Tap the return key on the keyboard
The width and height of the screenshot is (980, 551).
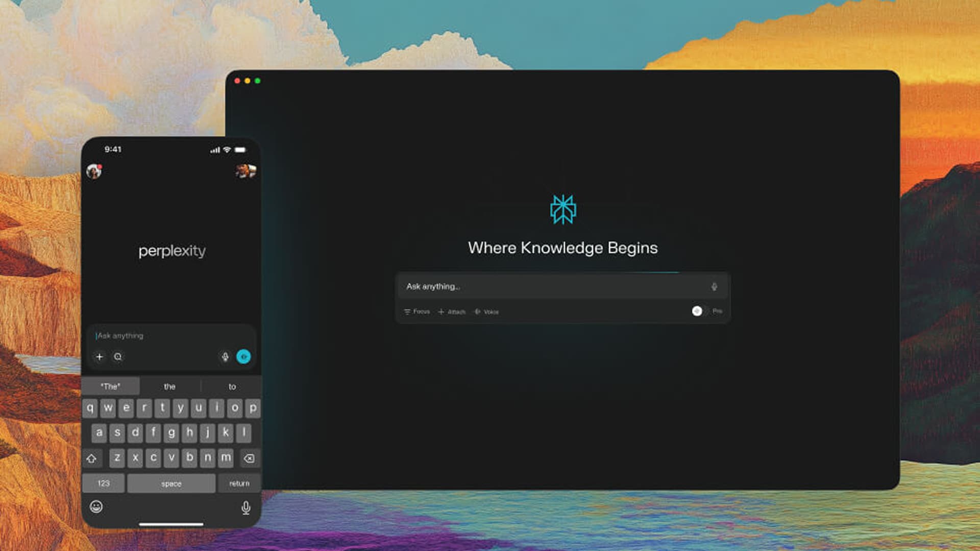(239, 483)
